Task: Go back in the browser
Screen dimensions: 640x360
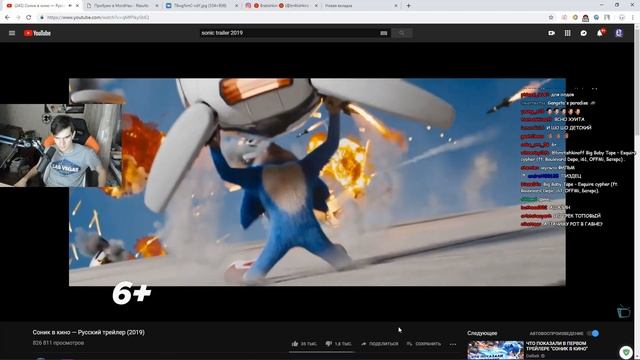Action: click(x=7, y=18)
